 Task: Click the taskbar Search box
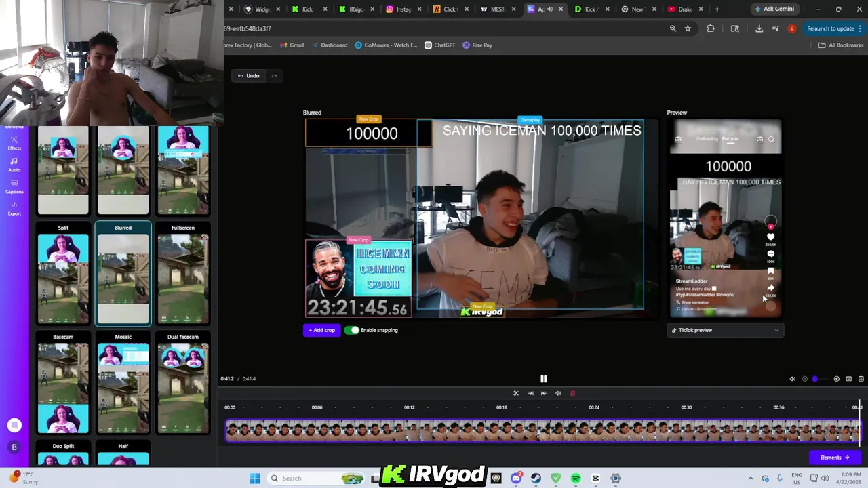point(315,479)
